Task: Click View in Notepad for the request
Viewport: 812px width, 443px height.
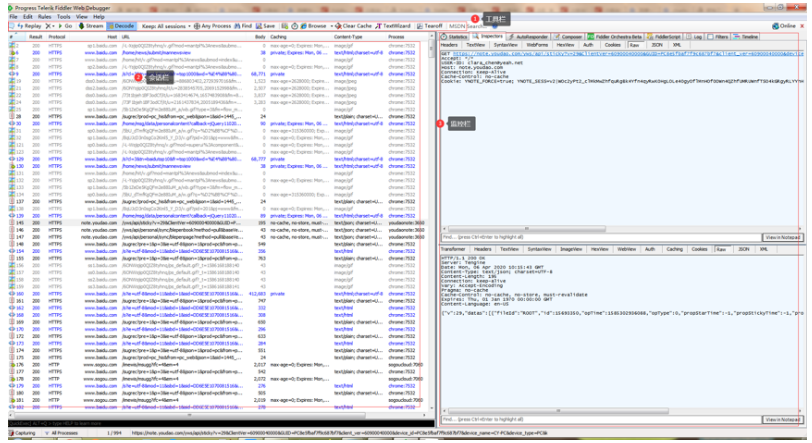Action: pyautogui.click(x=783, y=237)
